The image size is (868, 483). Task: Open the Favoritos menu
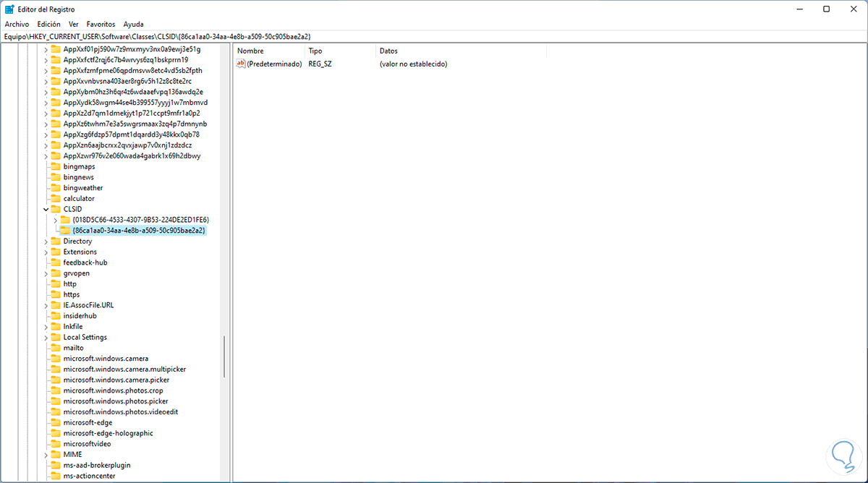(x=101, y=24)
